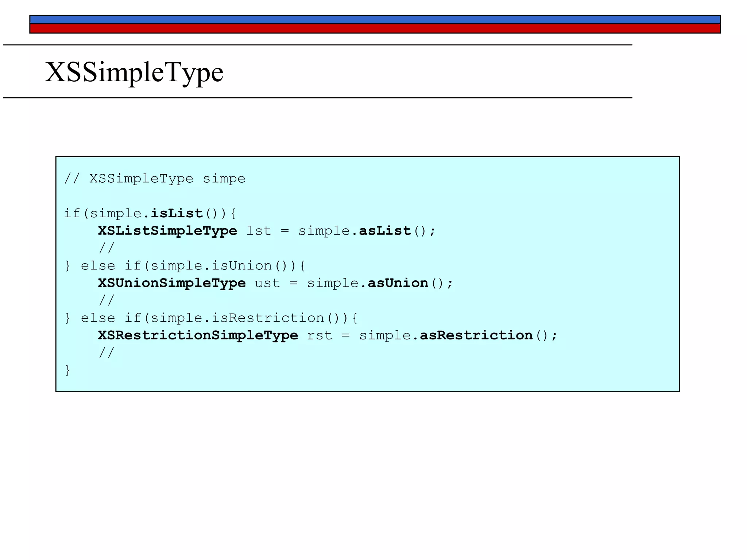747x560 pixels.
Task: Select the bold text "XSUnionSimpleType"
Action: point(172,283)
